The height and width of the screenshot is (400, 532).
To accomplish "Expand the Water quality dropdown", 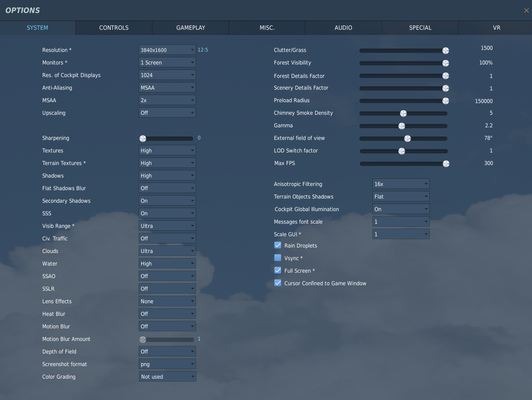I will pyautogui.click(x=167, y=263).
